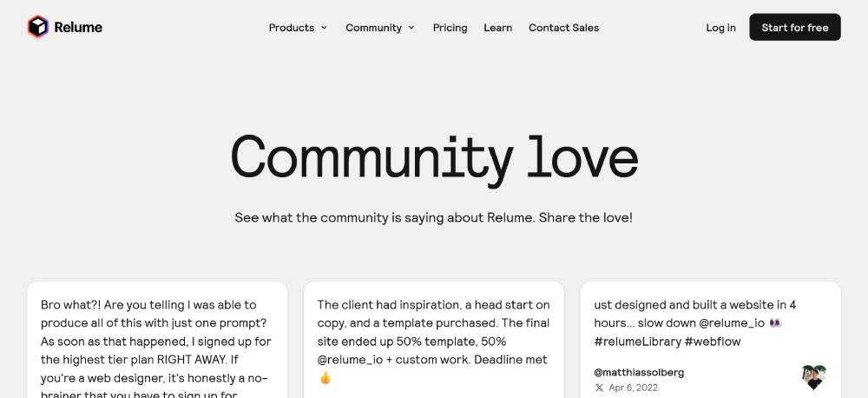This screenshot has height=398, width=868.
Task: Open the 'The client had inspiration' testimonial card
Action: click(x=434, y=340)
